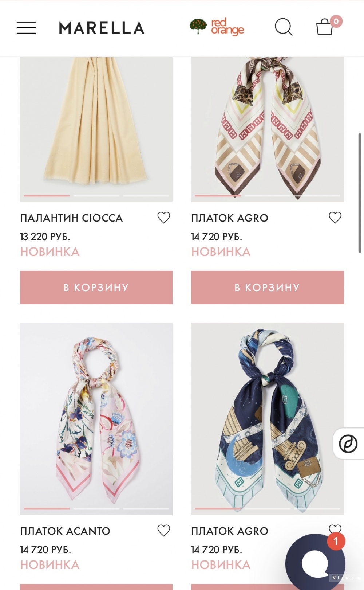This screenshot has width=364, height=590.
Task: Open the Платок Acanto product title
Action: point(65,531)
